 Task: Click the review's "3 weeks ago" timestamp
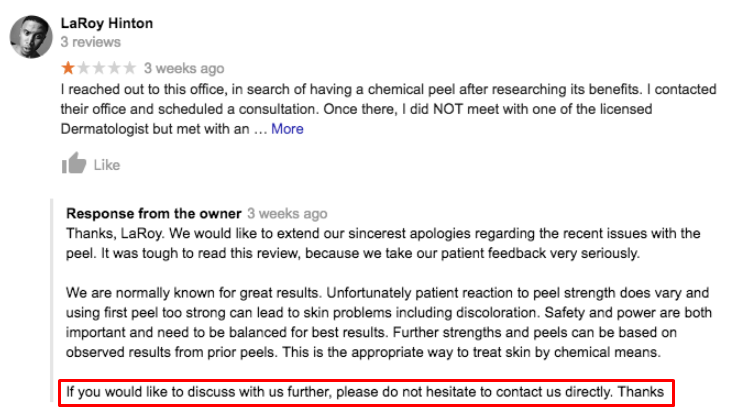pyautogui.click(x=184, y=68)
